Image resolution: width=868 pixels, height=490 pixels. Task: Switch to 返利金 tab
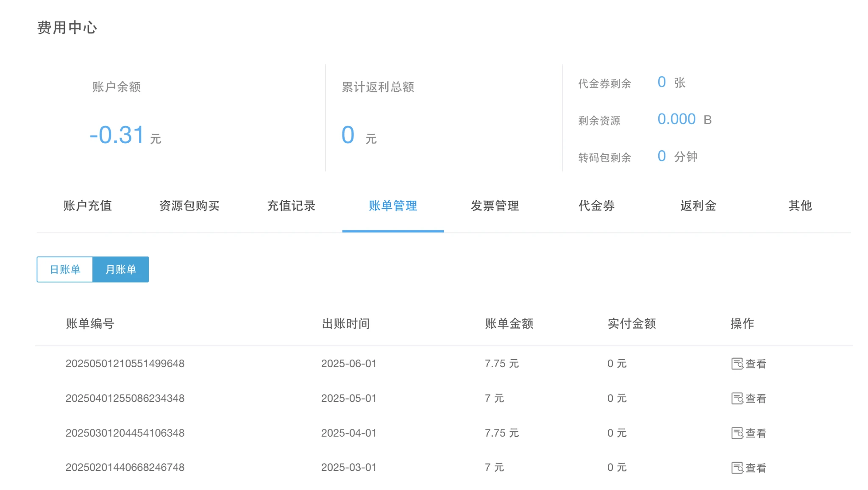[698, 206]
